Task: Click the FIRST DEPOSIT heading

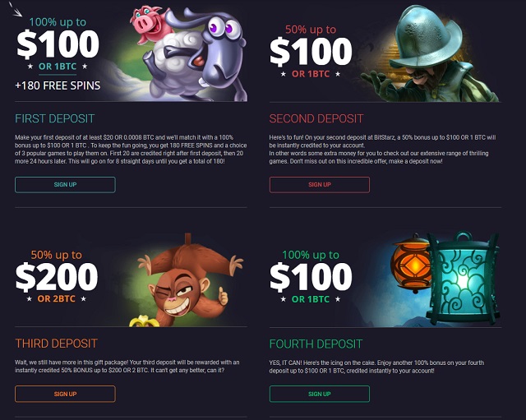Action: tap(55, 118)
